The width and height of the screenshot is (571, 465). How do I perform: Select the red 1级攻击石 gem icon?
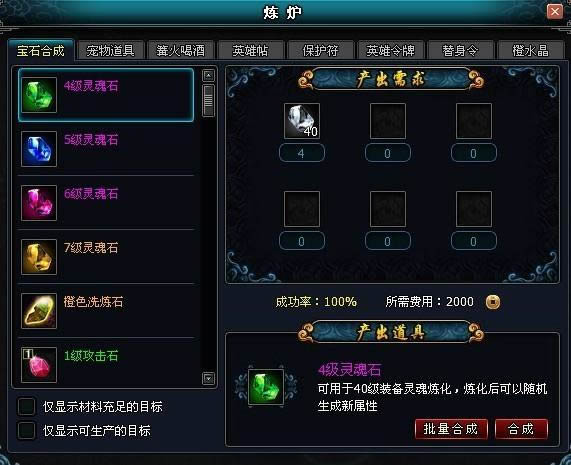tap(39, 365)
